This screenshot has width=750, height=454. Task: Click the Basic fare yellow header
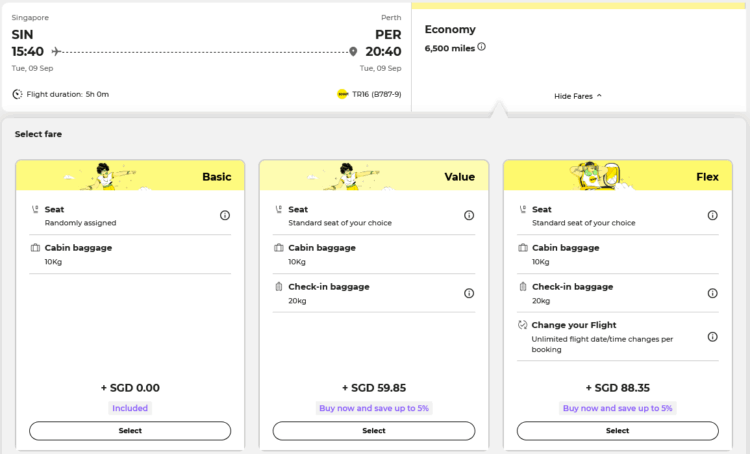(x=130, y=176)
